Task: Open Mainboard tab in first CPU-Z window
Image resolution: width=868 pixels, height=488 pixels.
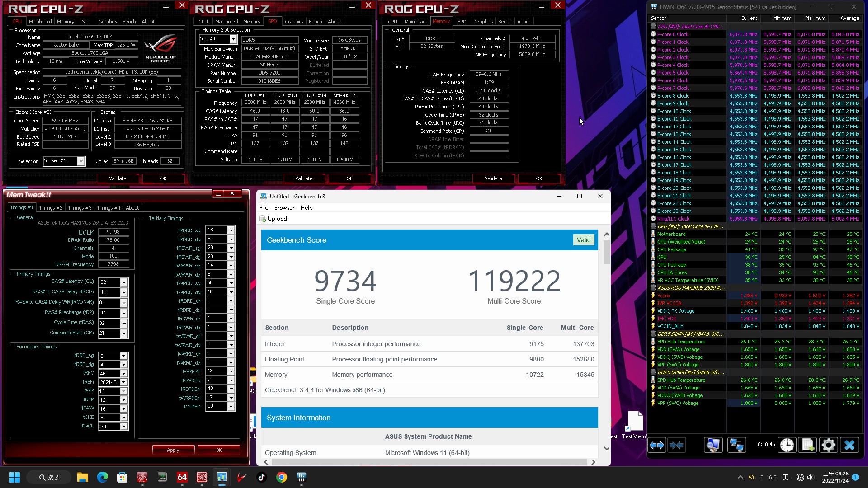Action: coord(40,22)
